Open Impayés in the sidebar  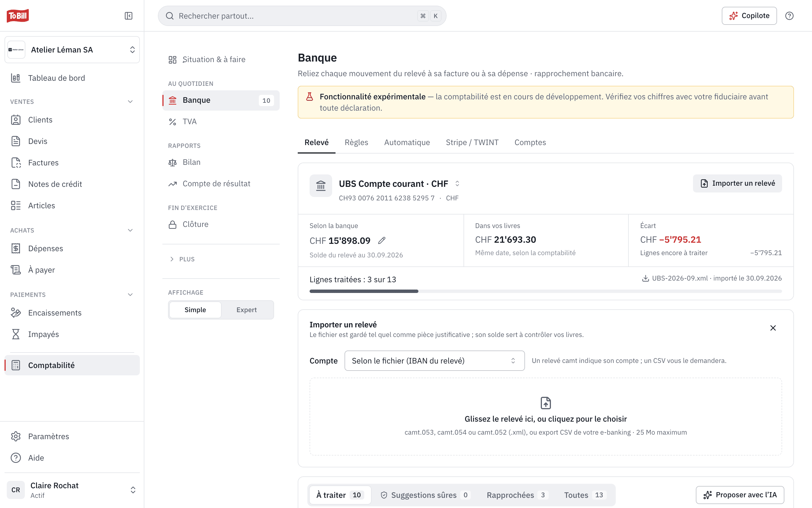pos(72,334)
